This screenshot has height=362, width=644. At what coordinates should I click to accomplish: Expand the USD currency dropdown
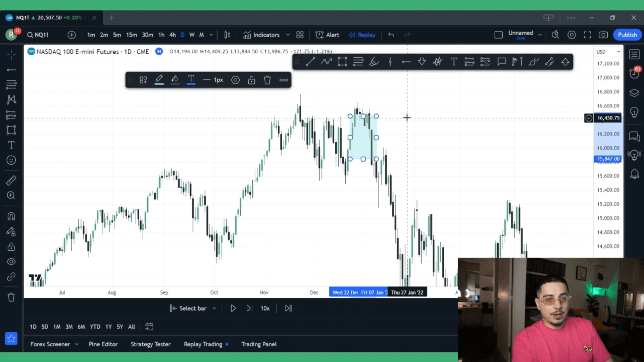(608, 51)
